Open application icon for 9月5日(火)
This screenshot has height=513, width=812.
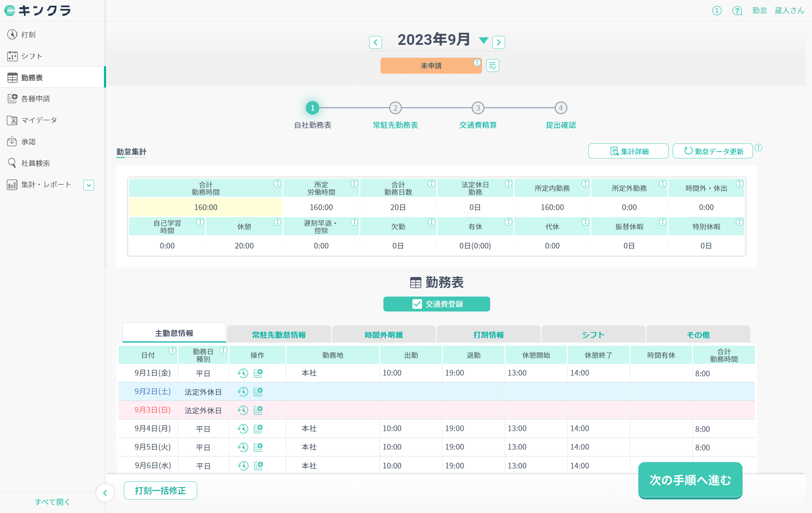[x=258, y=447]
